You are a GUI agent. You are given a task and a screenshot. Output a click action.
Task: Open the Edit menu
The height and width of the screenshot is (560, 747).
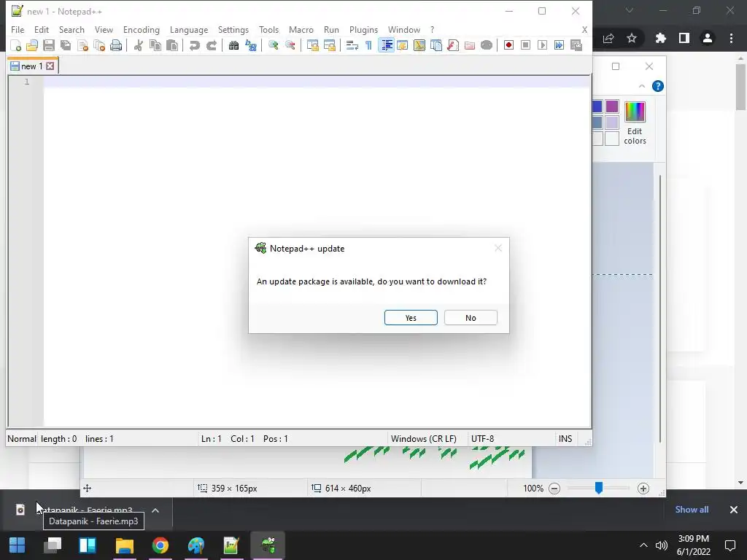click(x=42, y=29)
